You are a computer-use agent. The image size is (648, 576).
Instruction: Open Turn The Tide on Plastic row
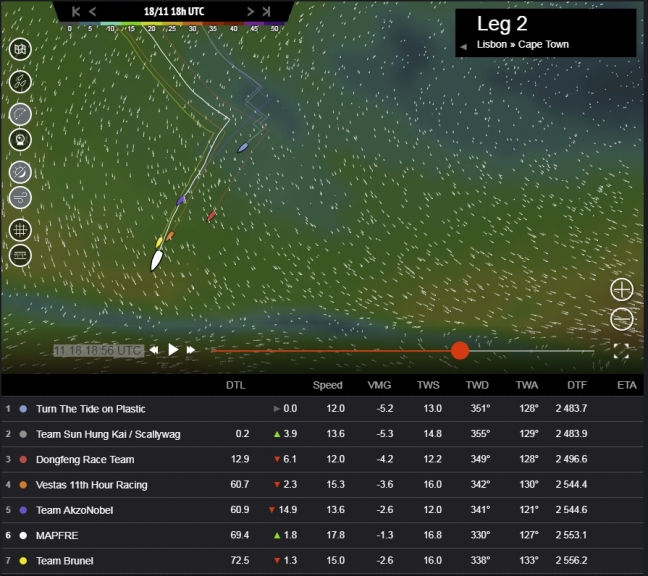(322, 409)
